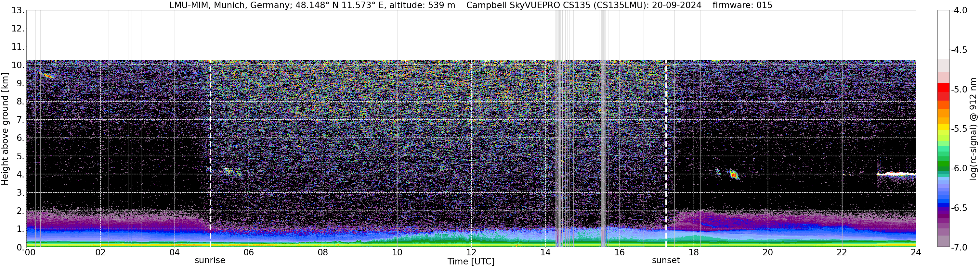Click the y-axis tick label '1.'
The width and height of the screenshot is (980, 268).
point(20,229)
